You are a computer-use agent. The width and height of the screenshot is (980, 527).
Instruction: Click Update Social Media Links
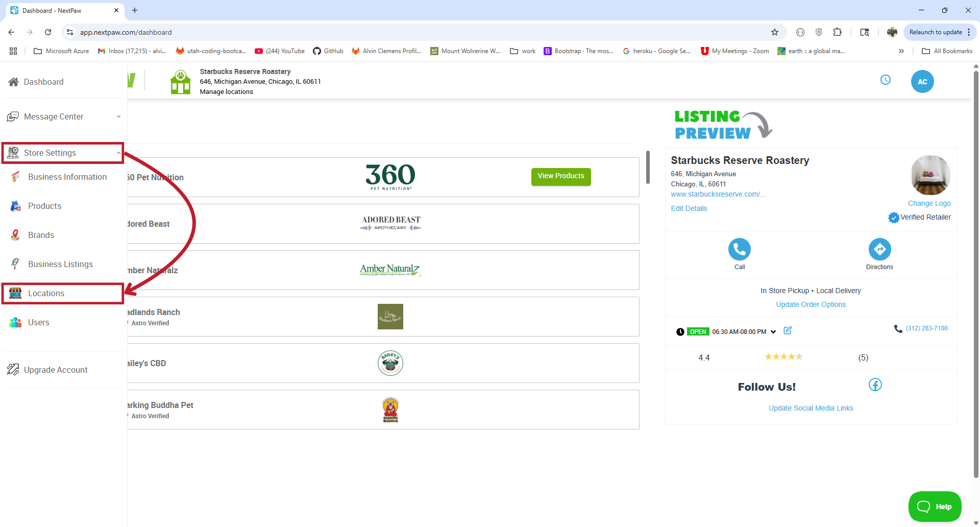point(811,408)
